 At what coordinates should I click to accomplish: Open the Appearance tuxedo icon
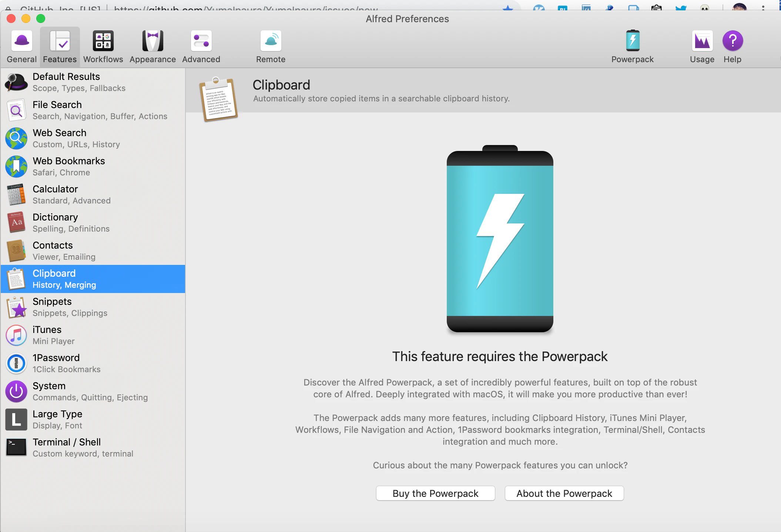[153, 41]
